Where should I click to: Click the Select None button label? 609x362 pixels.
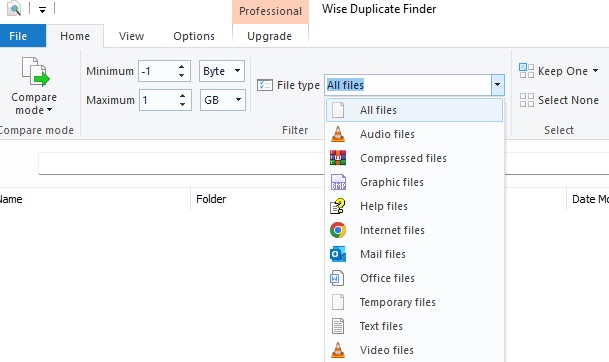pos(568,100)
